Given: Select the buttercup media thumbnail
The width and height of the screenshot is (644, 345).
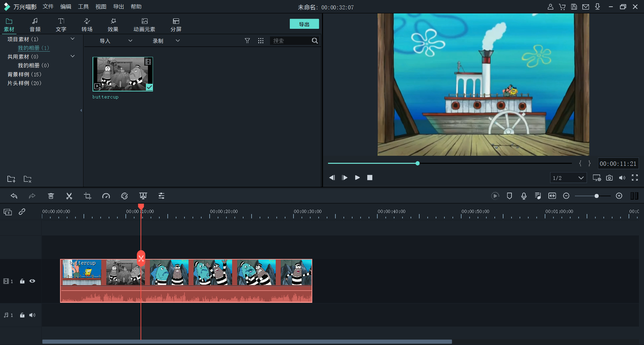Looking at the screenshot, I should point(123,74).
